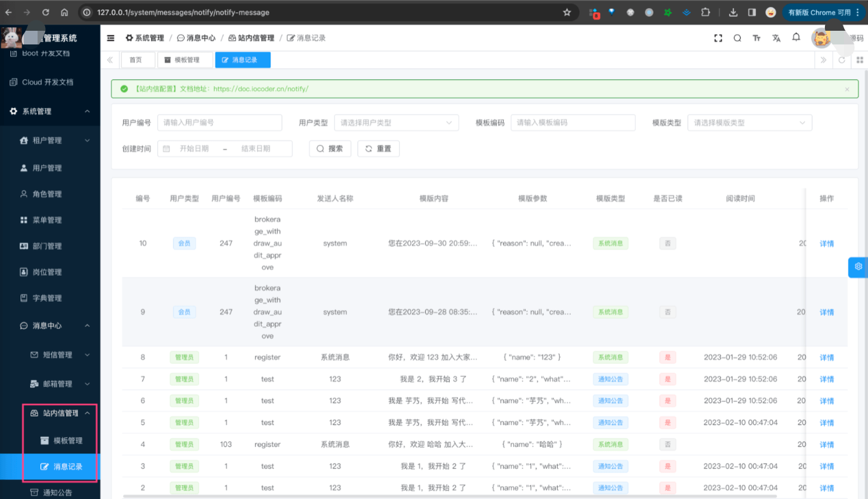This screenshot has width=868, height=499.
Task: Open 用户类型 dropdown
Action: point(396,123)
